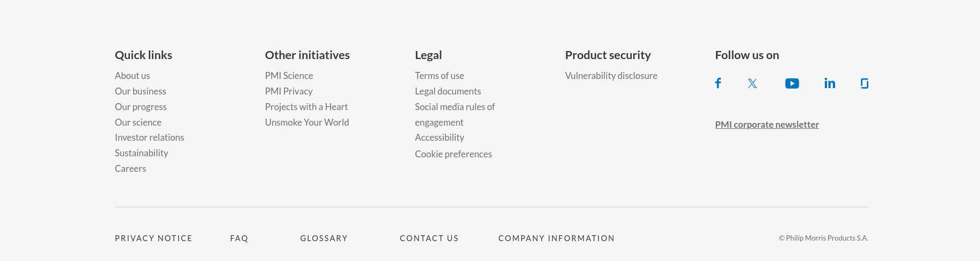Open the FAQ footer item
980x261 pixels.
point(239,238)
